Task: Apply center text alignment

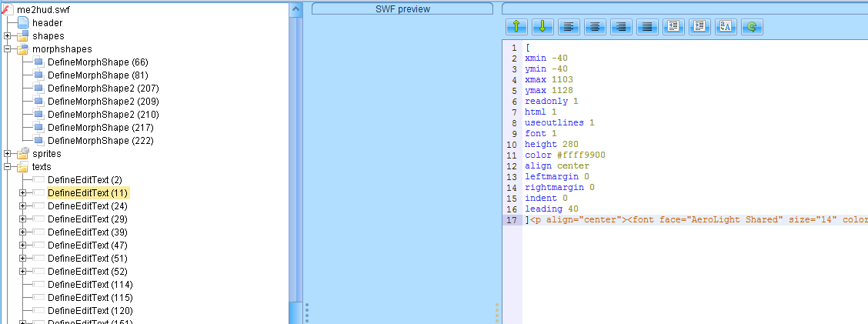Action: [x=595, y=26]
